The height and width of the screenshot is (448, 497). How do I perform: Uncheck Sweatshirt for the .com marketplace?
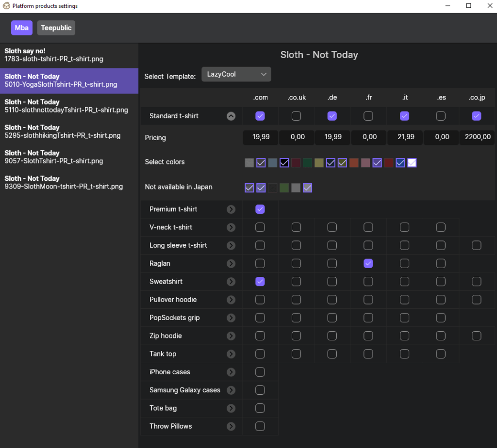point(260,282)
